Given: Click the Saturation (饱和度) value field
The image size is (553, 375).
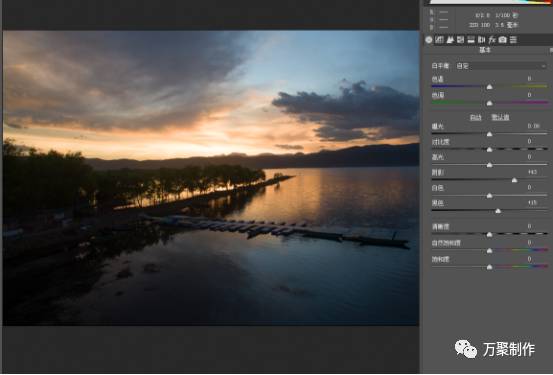Looking at the screenshot, I should 529,259.
